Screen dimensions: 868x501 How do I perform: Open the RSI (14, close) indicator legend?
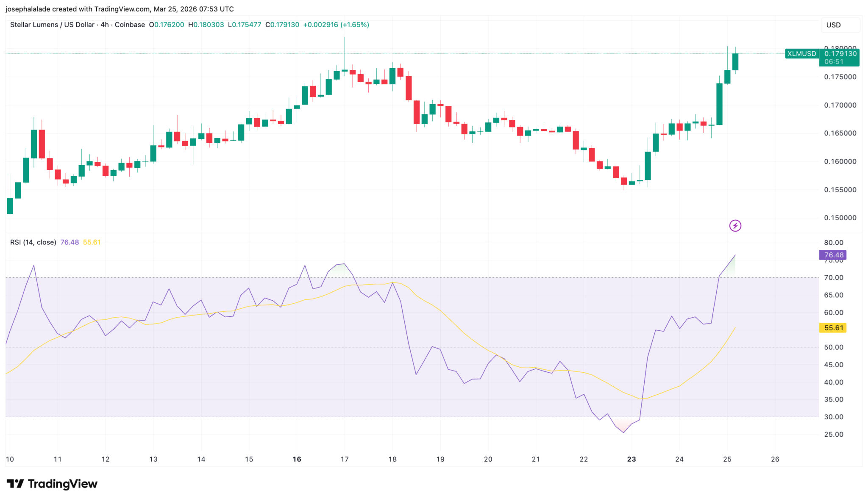pyautogui.click(x=33, y=242)
